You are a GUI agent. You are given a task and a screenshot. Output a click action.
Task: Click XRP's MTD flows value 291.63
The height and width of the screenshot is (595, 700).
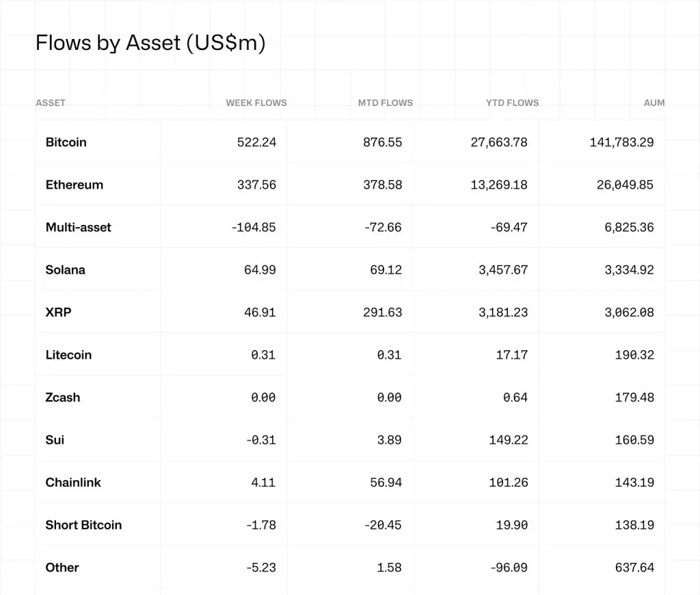click(x=383, y=313)
